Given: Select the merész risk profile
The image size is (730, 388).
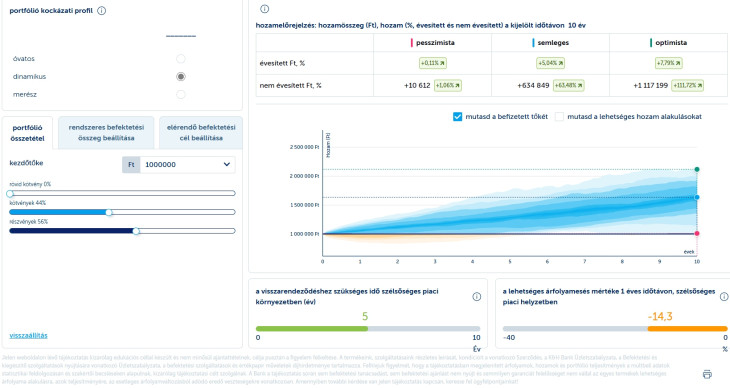Looking at the screenshot, I should coord(181,95).
